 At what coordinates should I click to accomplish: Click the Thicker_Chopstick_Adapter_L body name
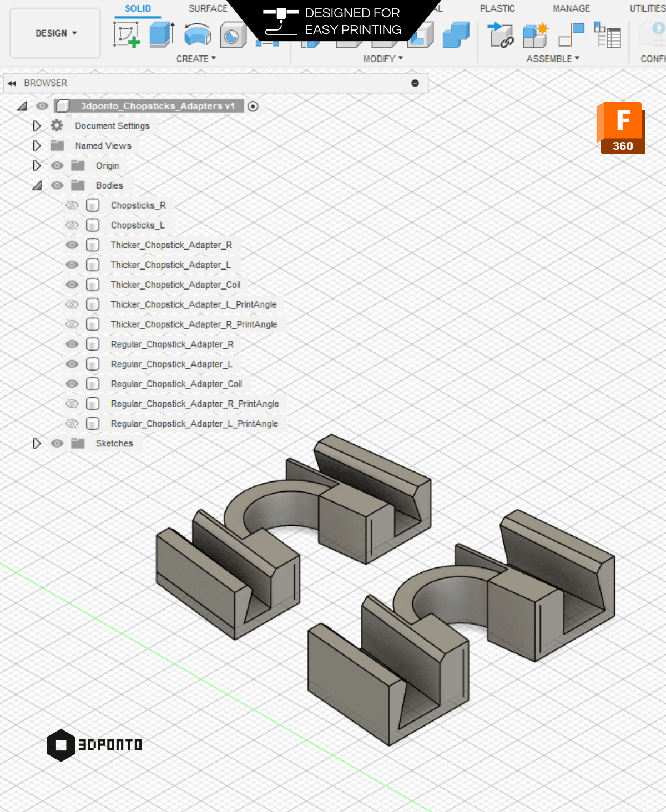click(170, 265)
